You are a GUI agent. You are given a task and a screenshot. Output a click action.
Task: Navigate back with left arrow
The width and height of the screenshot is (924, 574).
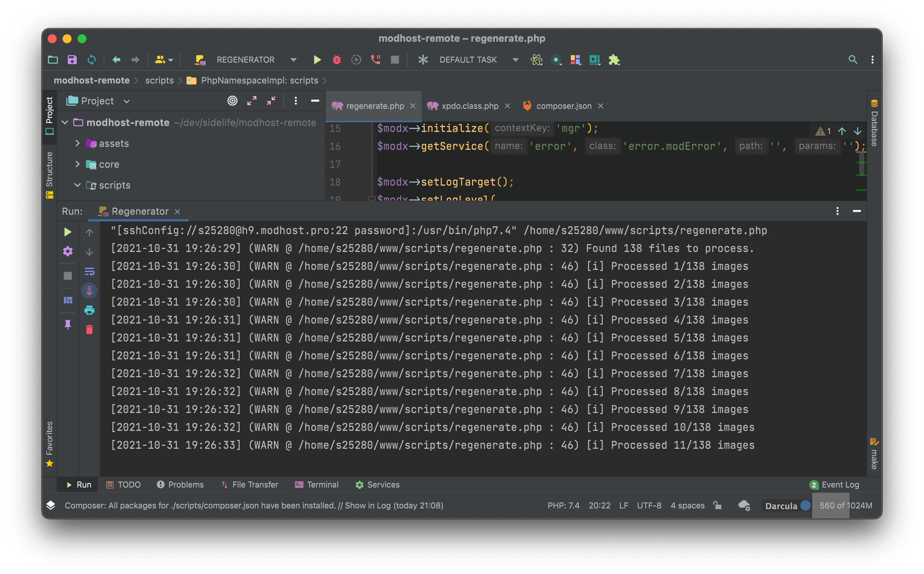pos(116,60)
